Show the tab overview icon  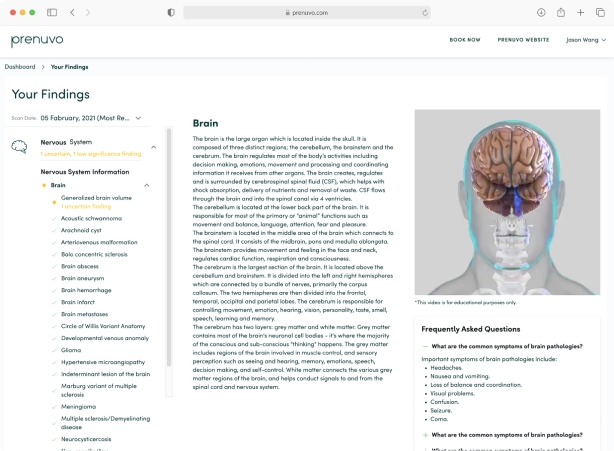point(600,13)
